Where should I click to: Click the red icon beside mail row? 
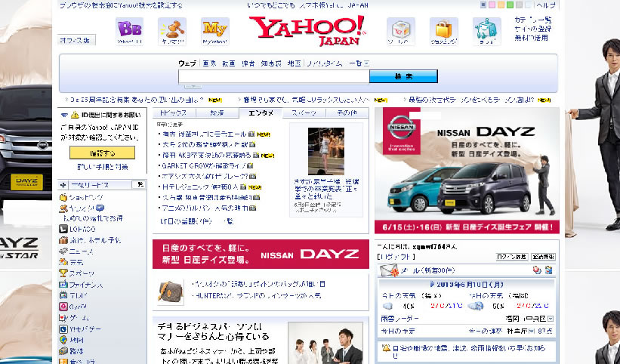(x=537, y=270)
